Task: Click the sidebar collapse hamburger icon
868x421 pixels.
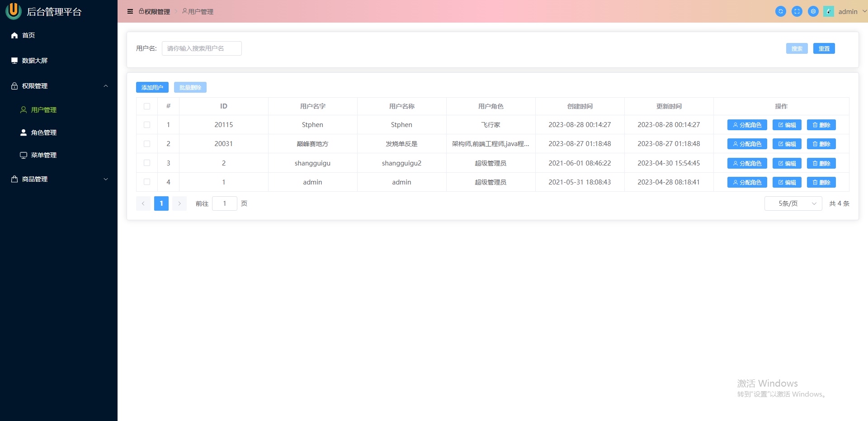Action: pos(130,11)
